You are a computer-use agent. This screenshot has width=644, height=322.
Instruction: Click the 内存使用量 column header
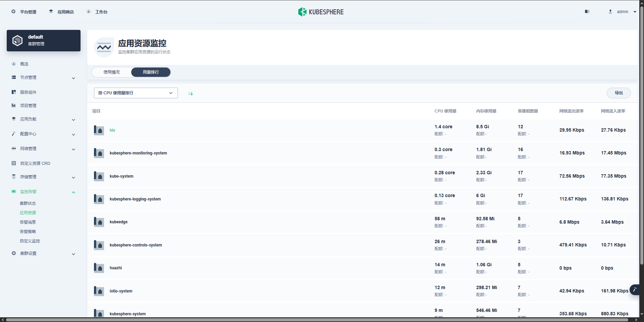click(486, 111)
